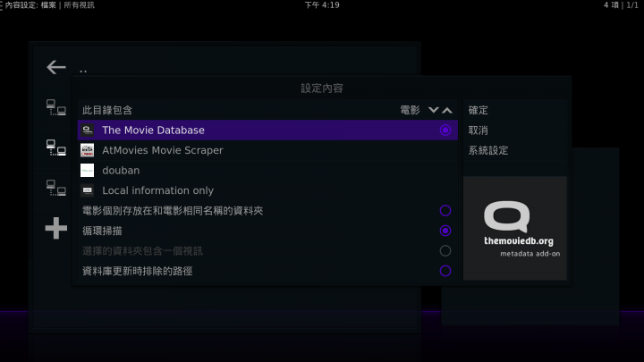Select Local information only entry
644x362 pixels.
[267, 190]
